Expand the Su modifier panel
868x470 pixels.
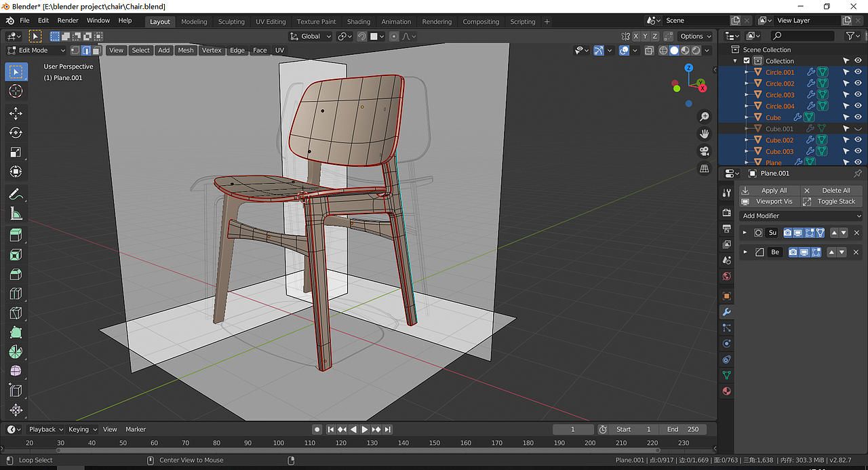tap(745, 233)
